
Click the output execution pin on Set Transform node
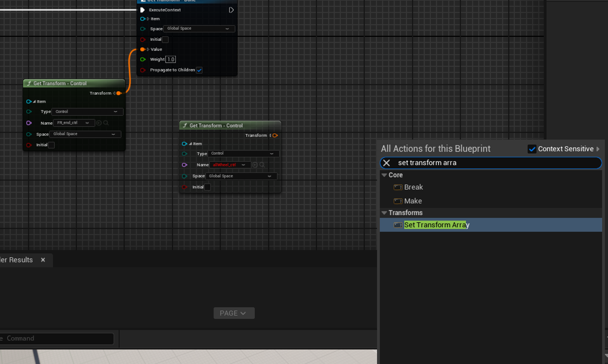(231, 10)
